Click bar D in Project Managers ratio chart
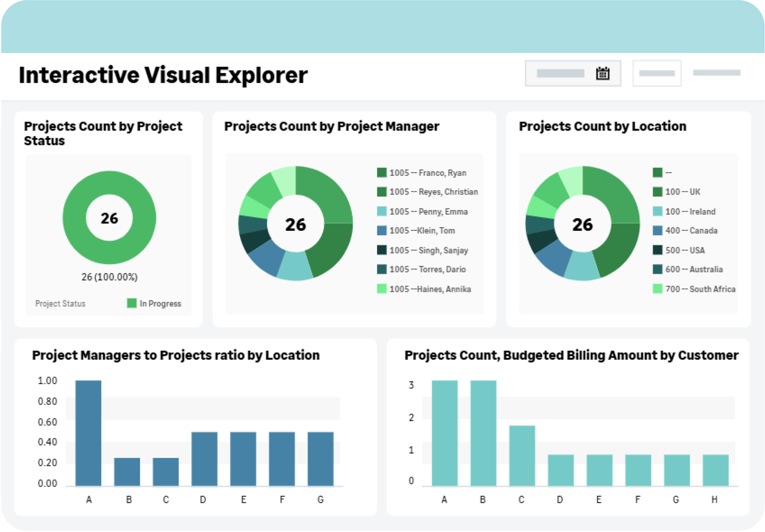The image size is (765, 532). click(204, 459)
